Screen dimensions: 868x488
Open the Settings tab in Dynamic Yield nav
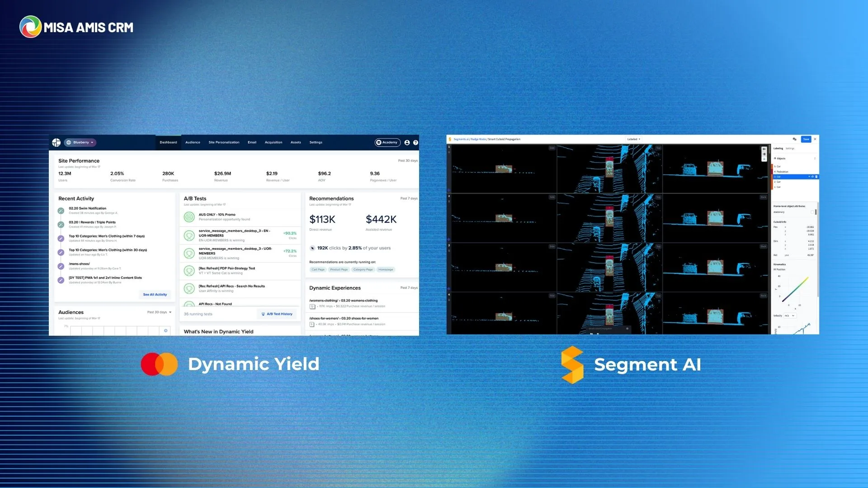(316, 142)
